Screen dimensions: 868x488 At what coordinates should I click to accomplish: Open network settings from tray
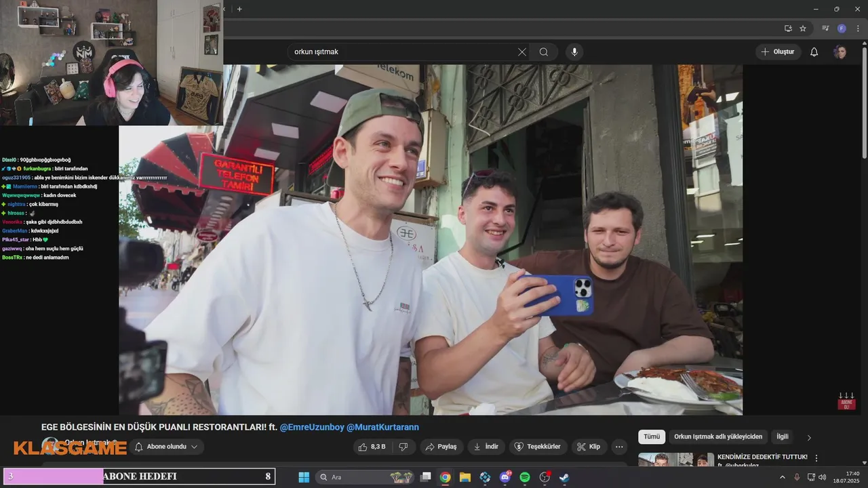tap(811, 477)
